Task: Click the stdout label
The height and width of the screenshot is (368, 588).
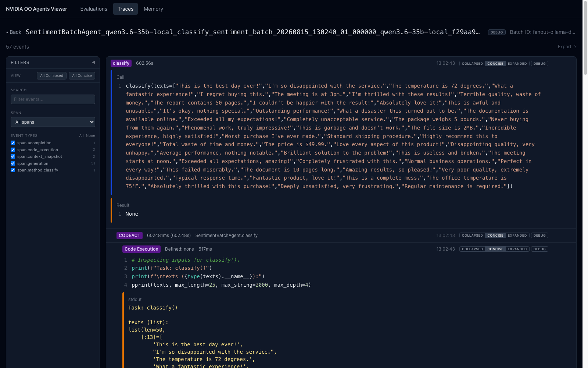Action: click(x=135, y=300)
